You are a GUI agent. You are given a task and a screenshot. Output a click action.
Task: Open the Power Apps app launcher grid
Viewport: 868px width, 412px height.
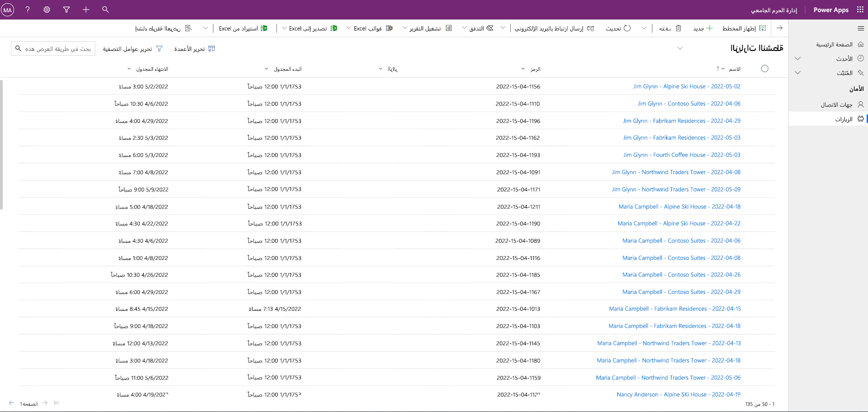point(860,10)
